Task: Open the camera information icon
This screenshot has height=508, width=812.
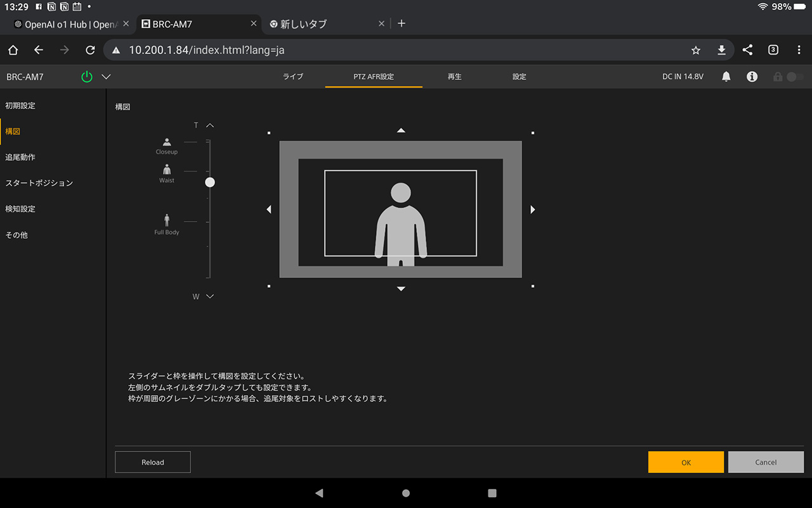Action: pos(752,77)
